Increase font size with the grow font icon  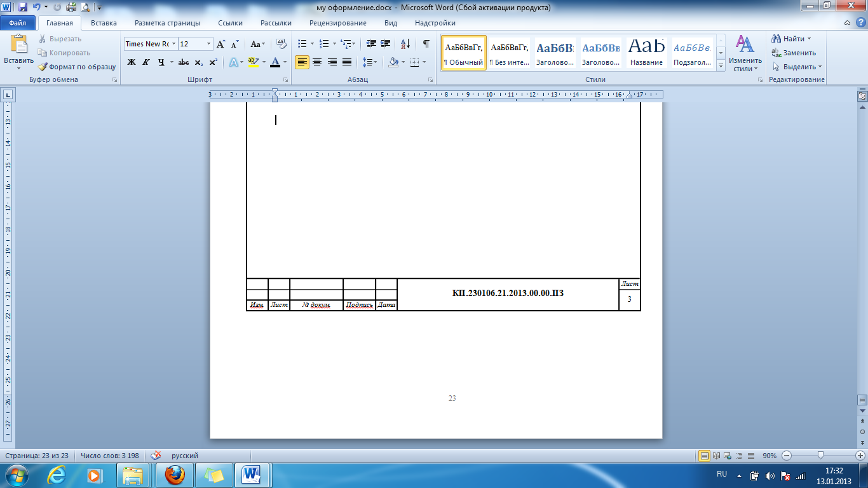pyautogui.click(x=221, y=44)
